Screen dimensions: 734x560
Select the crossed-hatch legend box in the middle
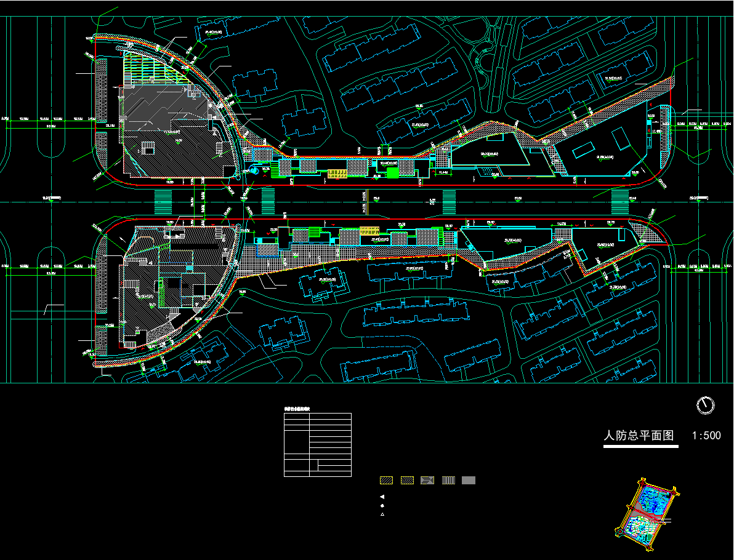[x=427, y=481]
